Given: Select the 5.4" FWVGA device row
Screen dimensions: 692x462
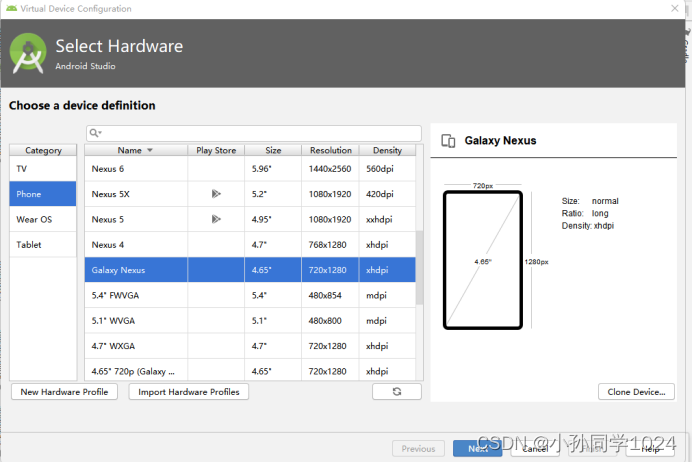Looking at the screenshot, I should 250,295.
